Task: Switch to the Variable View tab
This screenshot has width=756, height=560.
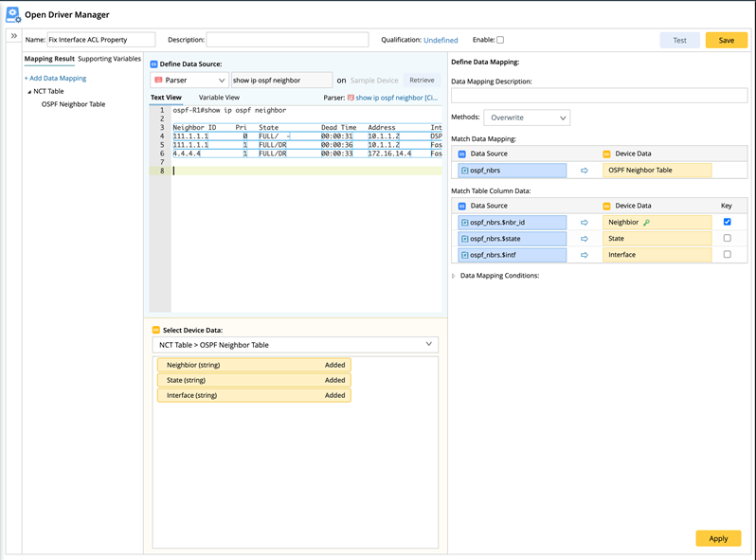Action: tap(219, 98)
